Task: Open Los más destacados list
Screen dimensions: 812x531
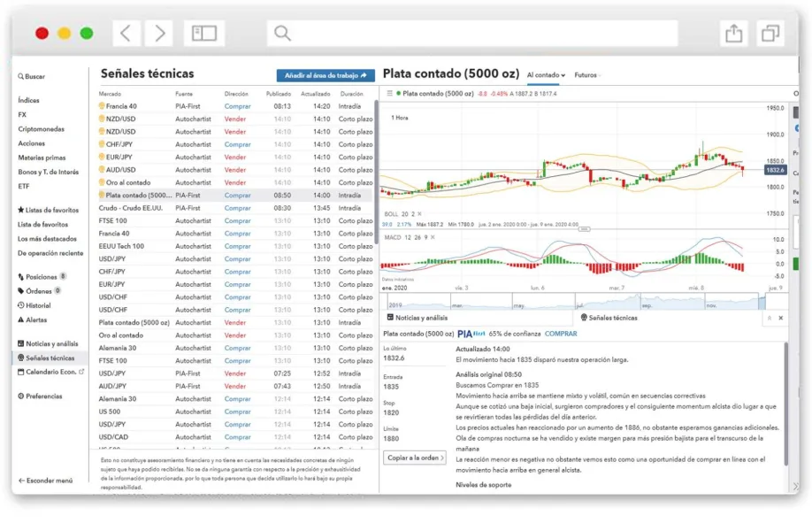Action: (47, 239)
